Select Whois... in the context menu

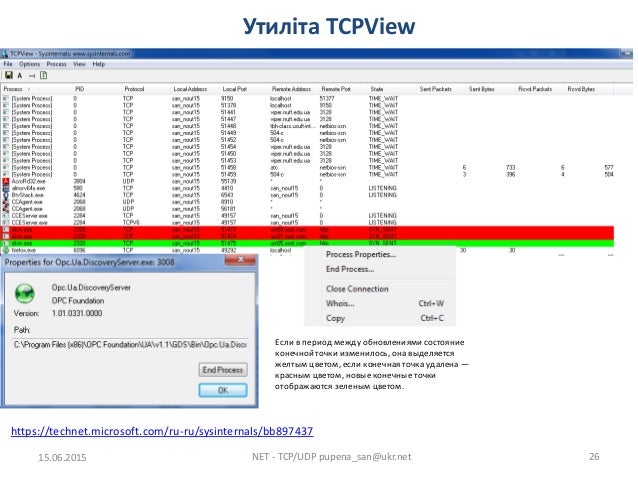coord(340,303)
